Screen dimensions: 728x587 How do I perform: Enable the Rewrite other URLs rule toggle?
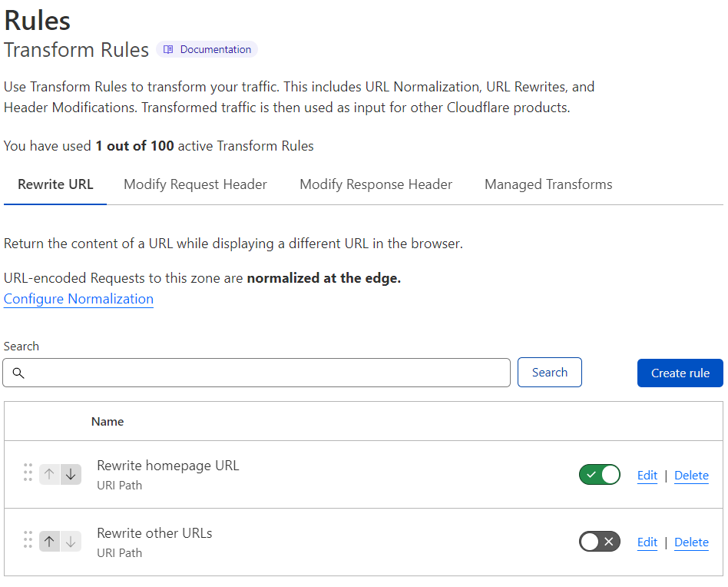pyautogui.click(x=600, y=542)
